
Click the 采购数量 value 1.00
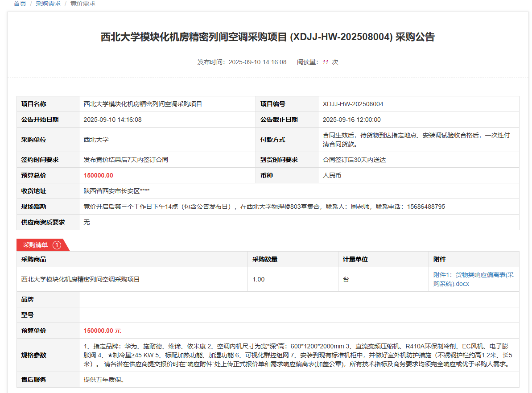259,279
